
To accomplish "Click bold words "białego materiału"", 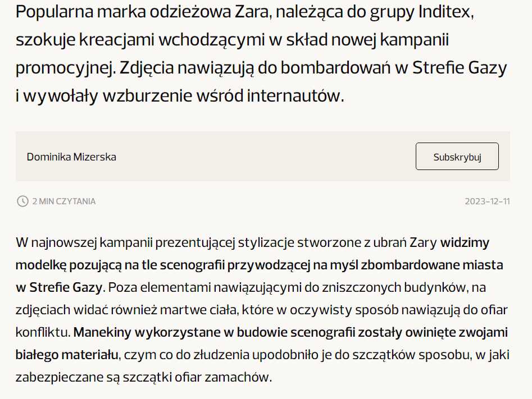I will 67,355.
